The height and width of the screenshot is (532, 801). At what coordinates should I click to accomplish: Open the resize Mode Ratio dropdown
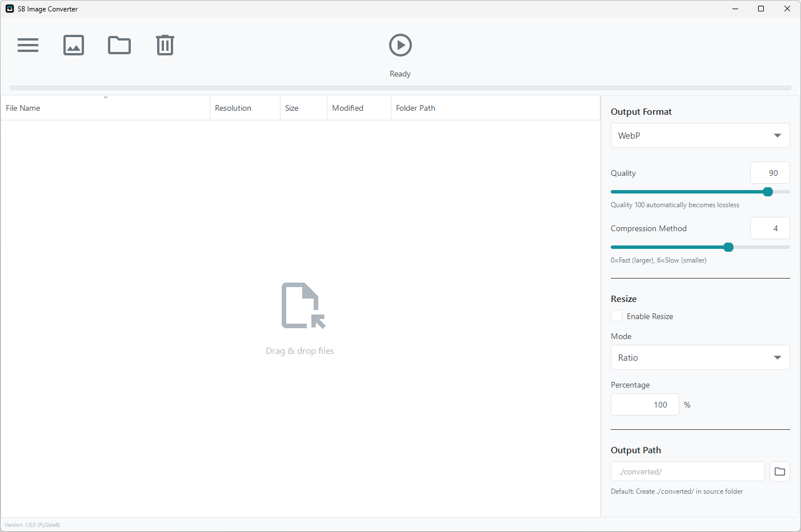pyautogui.click(x=700, y=357)
